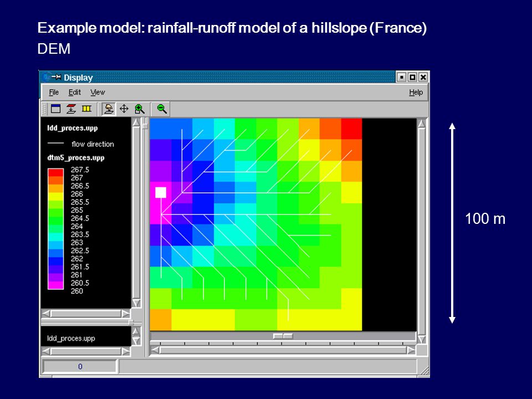The height and width of the screenshot is (399, 532).
Task: Click the '263' legend value
Action: pyautogui.click(x=76, y=243)
